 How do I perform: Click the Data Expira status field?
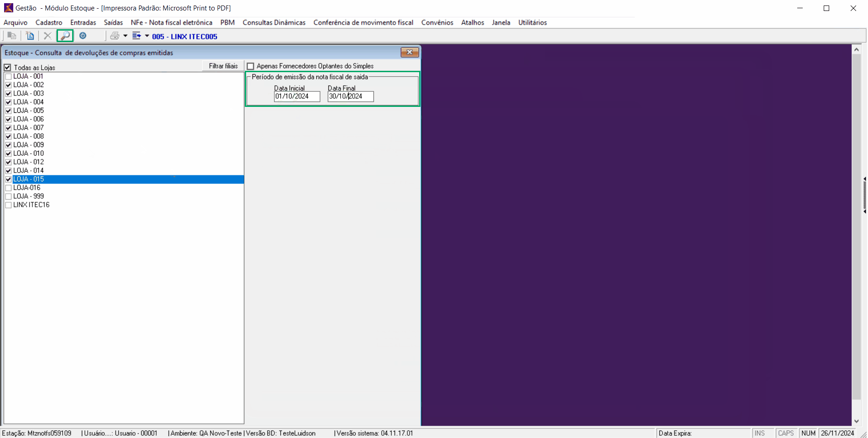pyautogui.click(x=703, y=433)
